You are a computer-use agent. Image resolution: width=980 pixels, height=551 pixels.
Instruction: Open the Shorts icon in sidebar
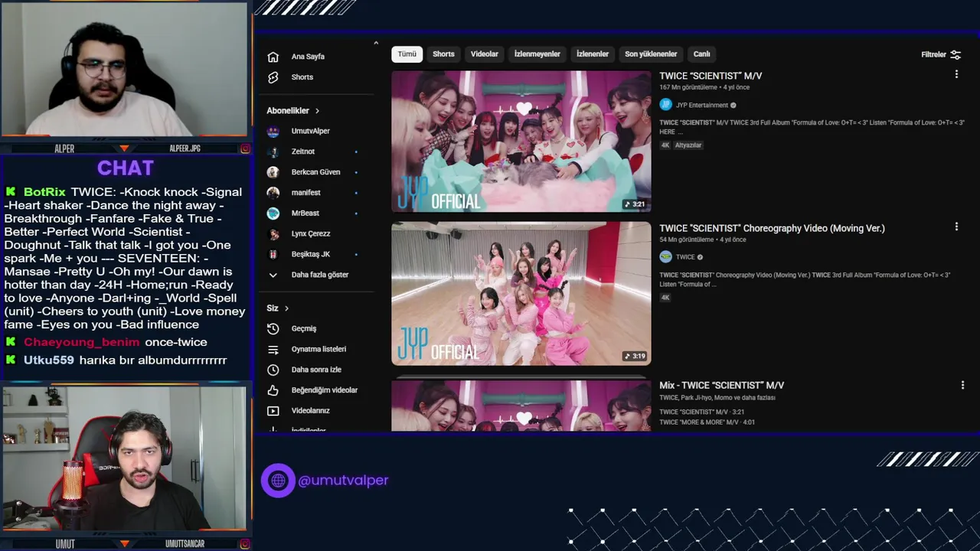273,77
